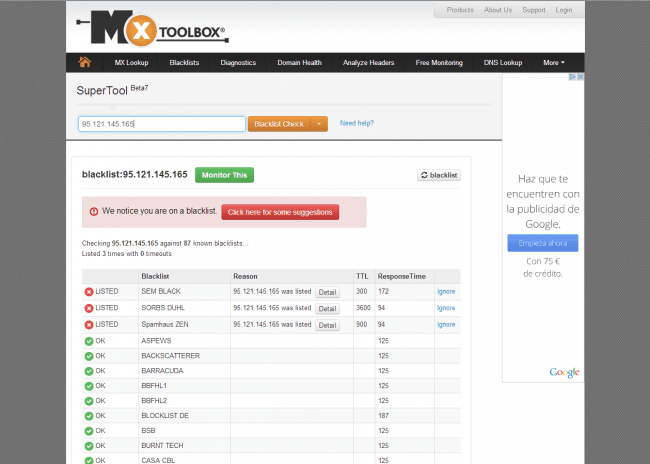
Task: Click the Empieza ahora ad button
Action: [x=543, y=243]
